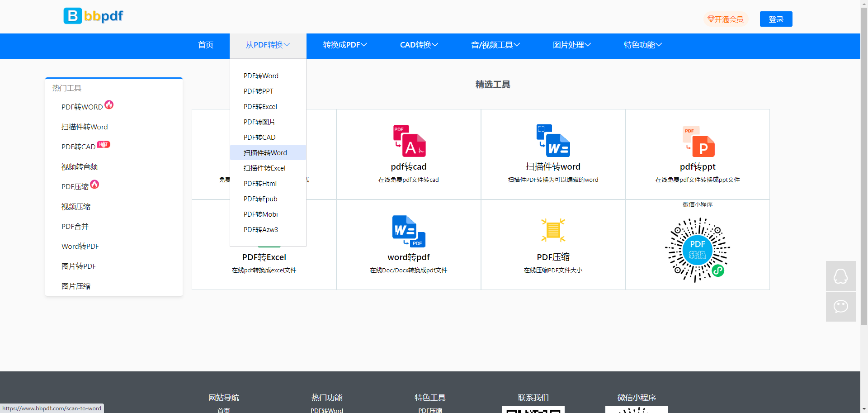Select PDF转CAD in dropdown list

268,137
